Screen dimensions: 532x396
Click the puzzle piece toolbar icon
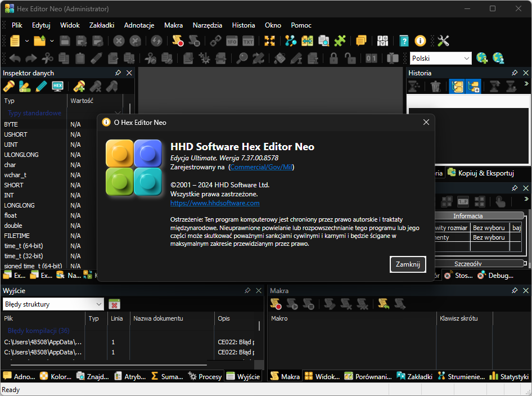340,40
